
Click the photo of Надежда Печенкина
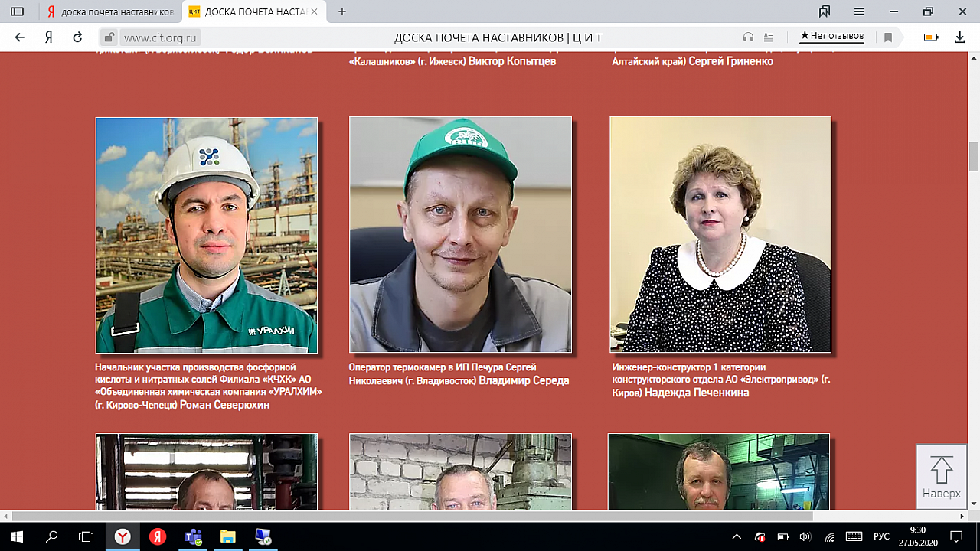point(720,234)
